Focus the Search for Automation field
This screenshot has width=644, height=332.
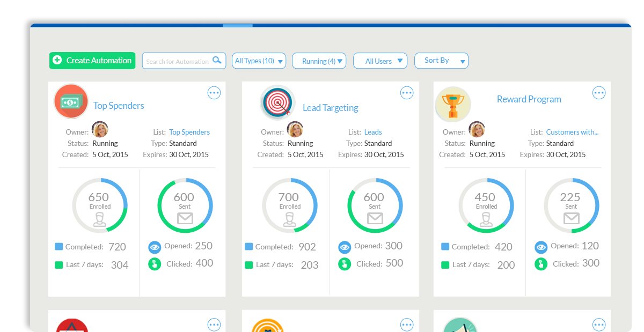click(184, 61)
